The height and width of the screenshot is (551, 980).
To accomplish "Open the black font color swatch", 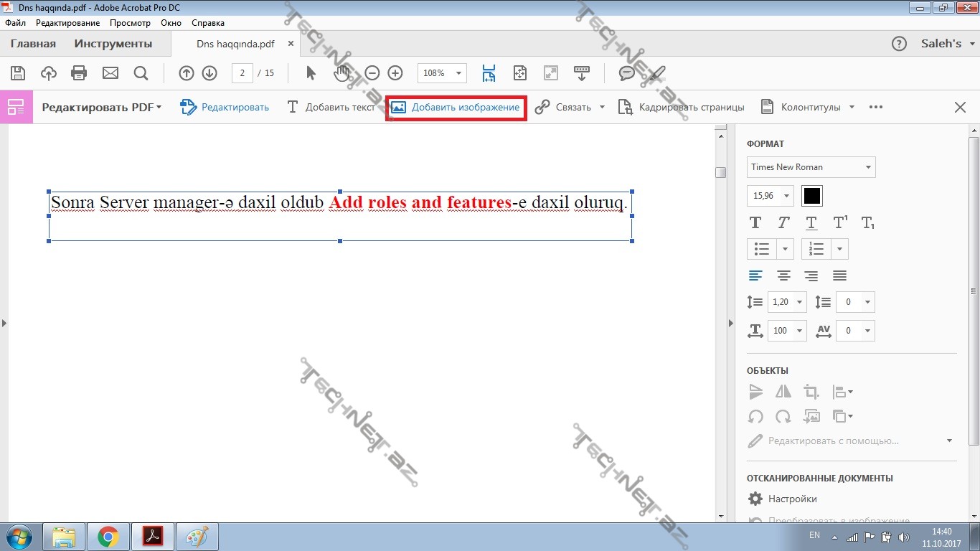I will 811,196.
